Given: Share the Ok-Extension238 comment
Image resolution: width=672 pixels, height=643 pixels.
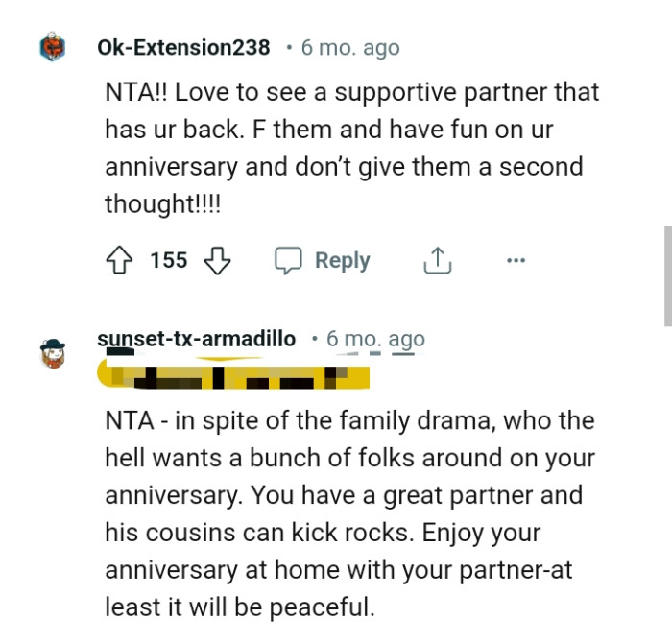Looking at the screenshot, I should pyautogui.click(x=437, y=260).
